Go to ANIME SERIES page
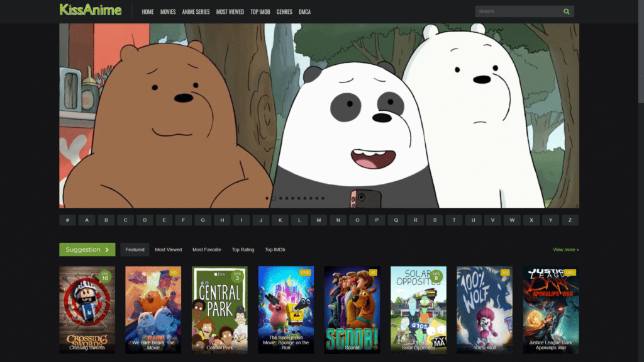644x362 pixels. pyautogui.click(x=196, y=12)
